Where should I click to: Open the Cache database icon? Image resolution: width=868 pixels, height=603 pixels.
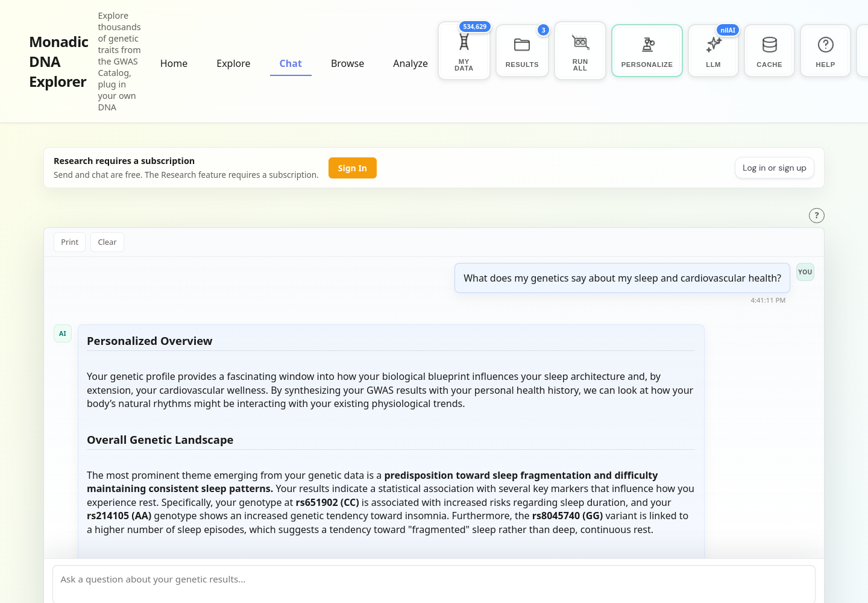(769, 51)
